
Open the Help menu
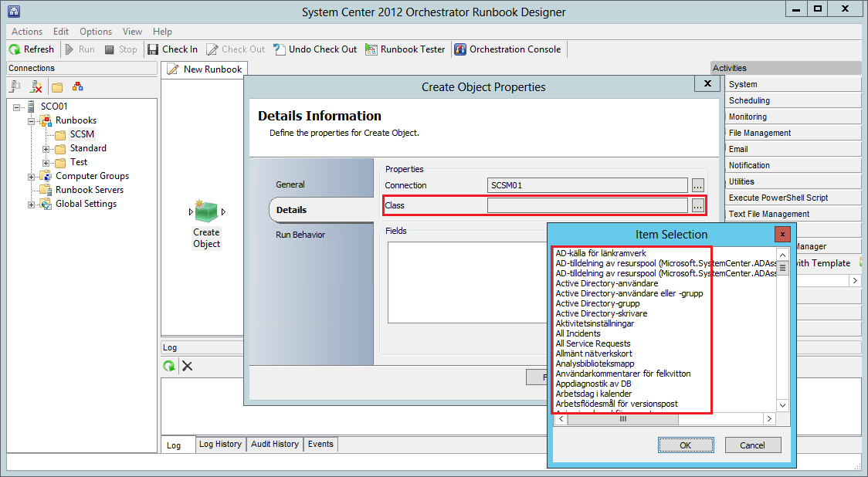tap(162, 32)
